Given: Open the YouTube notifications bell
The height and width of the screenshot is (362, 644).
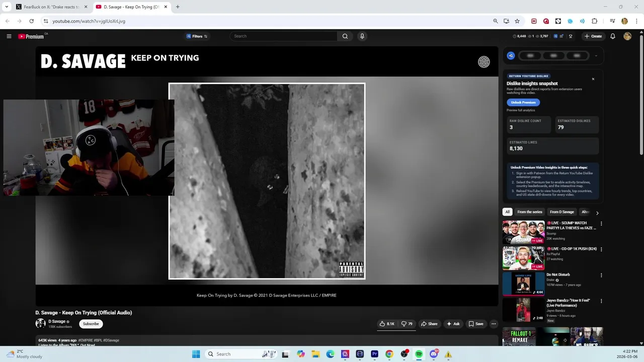Looking at the screenshot, I should coord(613,36).
